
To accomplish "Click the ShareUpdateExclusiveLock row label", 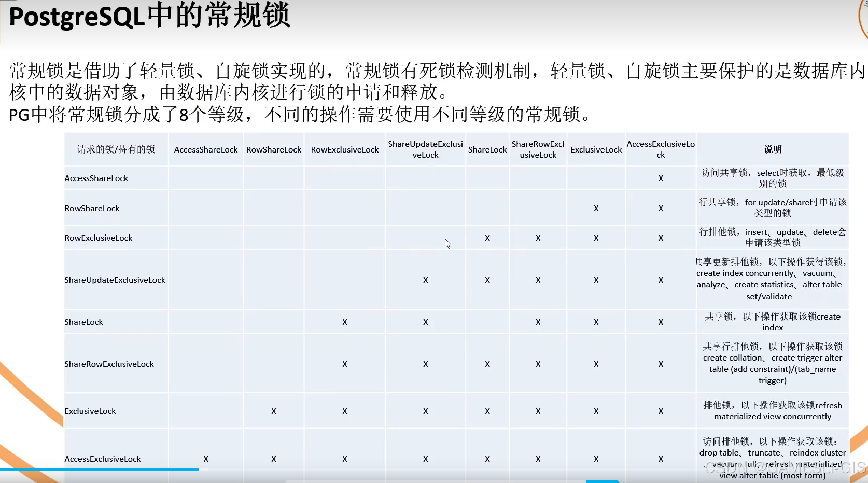I will click(115, 280).
